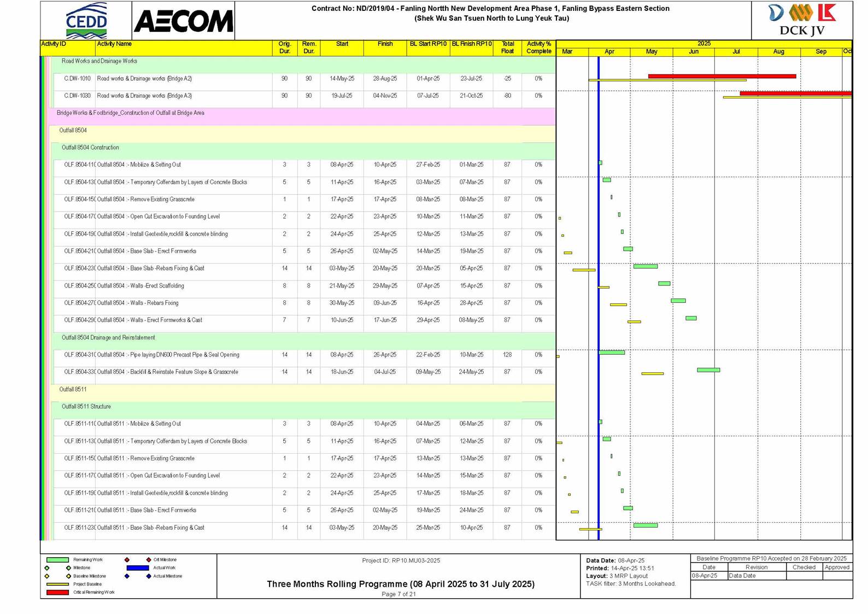Select the Total Float column header
868x614 pixels.
[x=507, y=48]
